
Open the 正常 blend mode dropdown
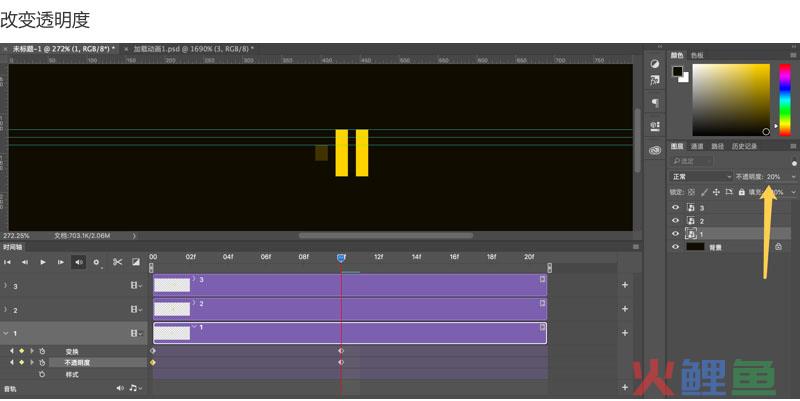click(700, 176)
